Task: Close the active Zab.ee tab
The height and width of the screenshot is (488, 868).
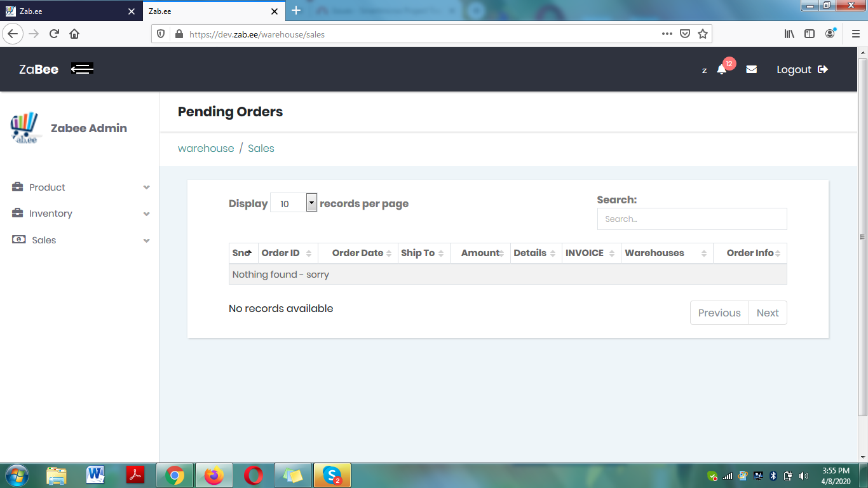Action: pyautogui.click(x=275, y=11)
